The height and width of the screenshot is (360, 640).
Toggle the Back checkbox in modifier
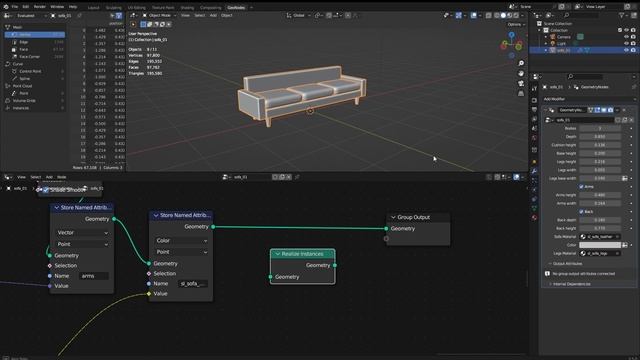click(581, 211)
